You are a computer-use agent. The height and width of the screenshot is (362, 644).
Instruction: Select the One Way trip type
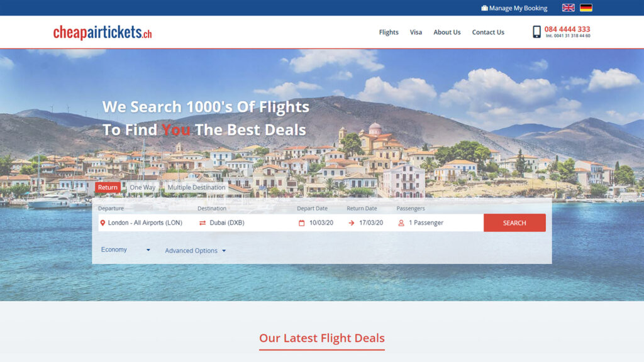[x=143, y=187]
